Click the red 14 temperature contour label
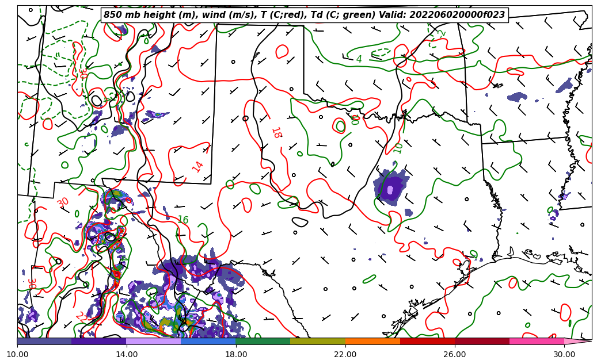The width and height of the screenshot is (597, 364). pyautogui.click(x=197, y=167)
